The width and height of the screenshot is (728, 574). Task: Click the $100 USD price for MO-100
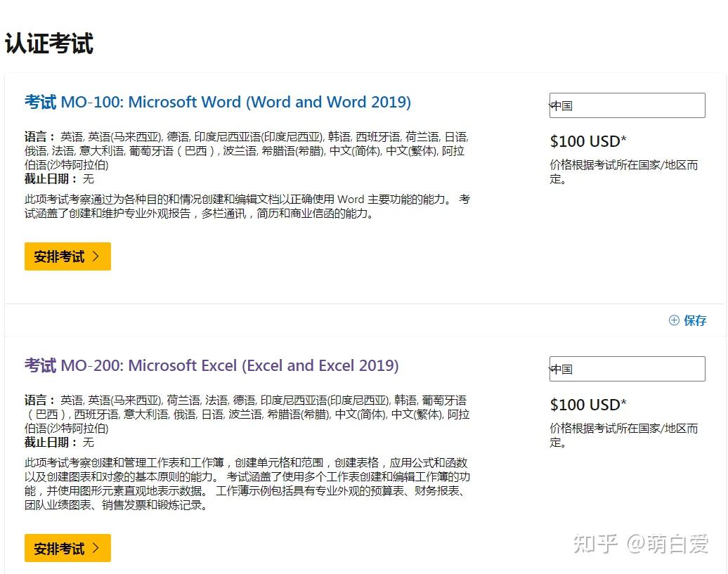(588, 141)
